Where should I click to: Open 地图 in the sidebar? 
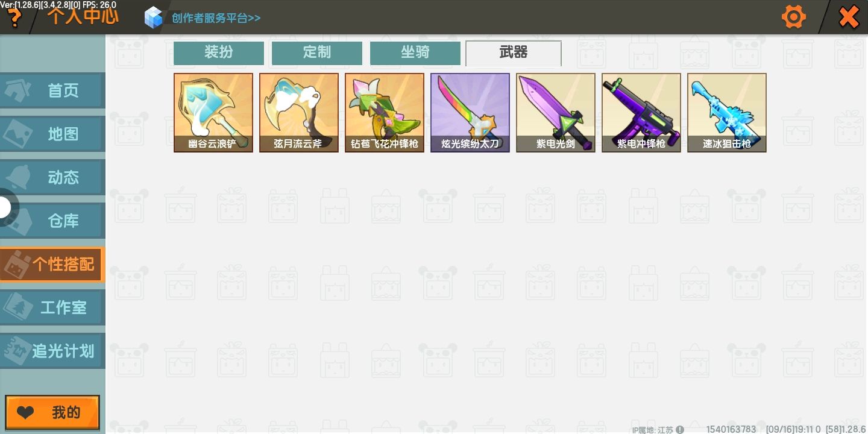pyautogui.click(x=52, y=134)
